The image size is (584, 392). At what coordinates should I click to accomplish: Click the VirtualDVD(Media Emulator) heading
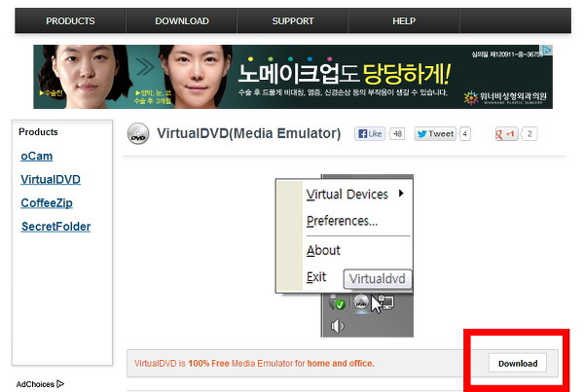249,133
